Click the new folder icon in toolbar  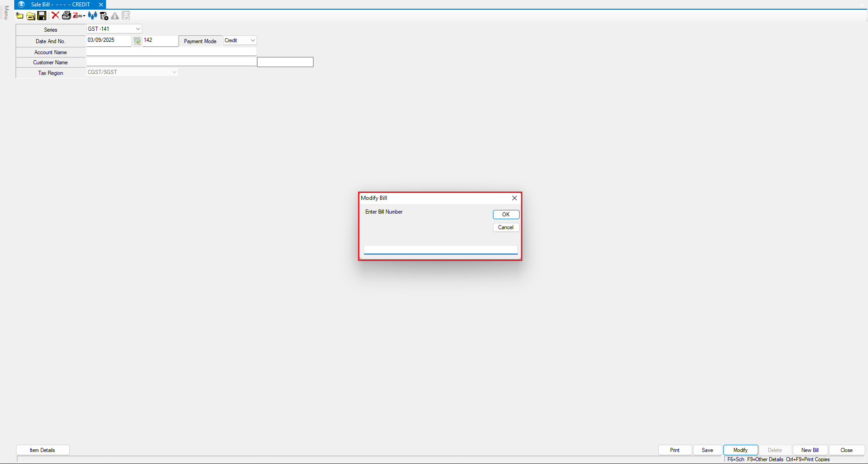[20, 16]
